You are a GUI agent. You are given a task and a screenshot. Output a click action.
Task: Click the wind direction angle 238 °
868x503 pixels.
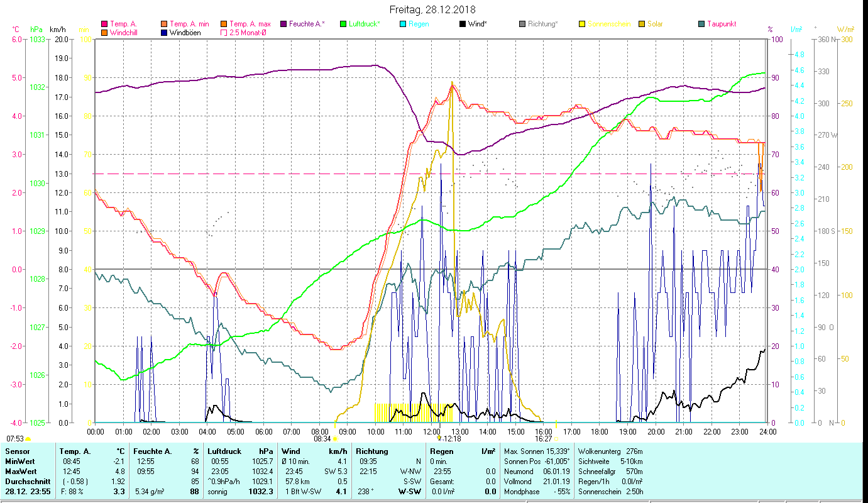[365, 492]
